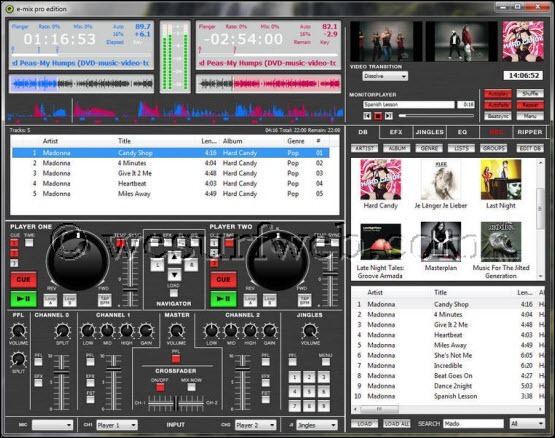Open MIC input dropdown
This screenshot has width=555, height=438.
[x=52, y=425]
